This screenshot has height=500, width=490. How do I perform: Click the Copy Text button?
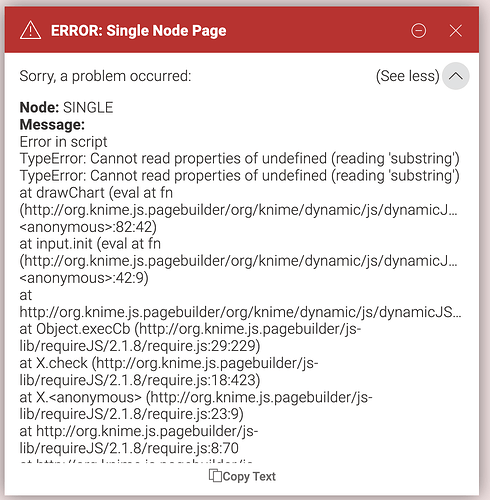[242, 476]
